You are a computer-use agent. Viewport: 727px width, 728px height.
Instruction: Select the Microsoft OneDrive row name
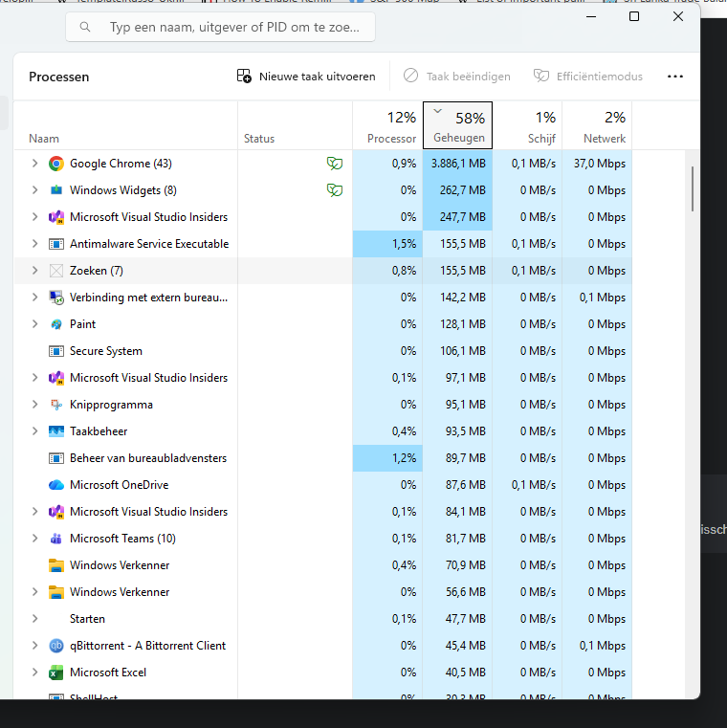pyautogui.click(x=120, y=485)
